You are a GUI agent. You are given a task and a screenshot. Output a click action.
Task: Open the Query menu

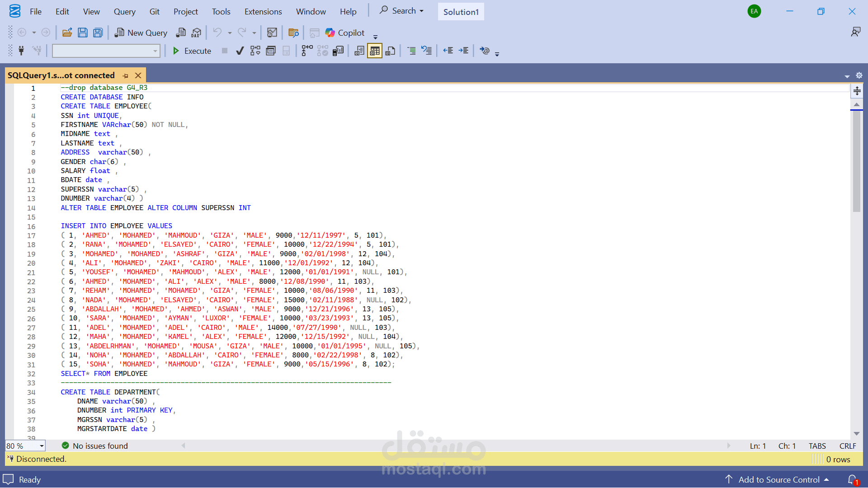coord(124,11)
